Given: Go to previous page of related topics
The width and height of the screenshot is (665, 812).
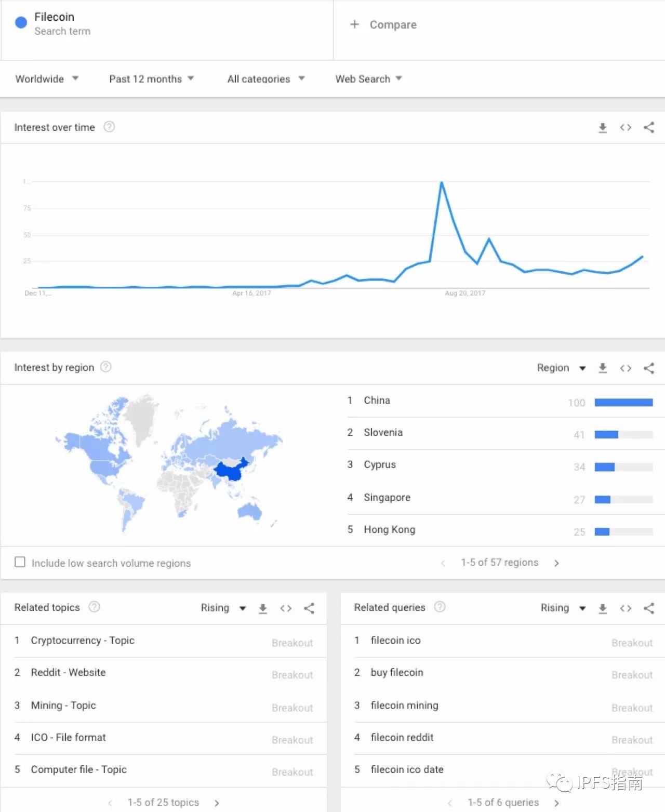Looking at the screenshot, I should pos(110,803).
